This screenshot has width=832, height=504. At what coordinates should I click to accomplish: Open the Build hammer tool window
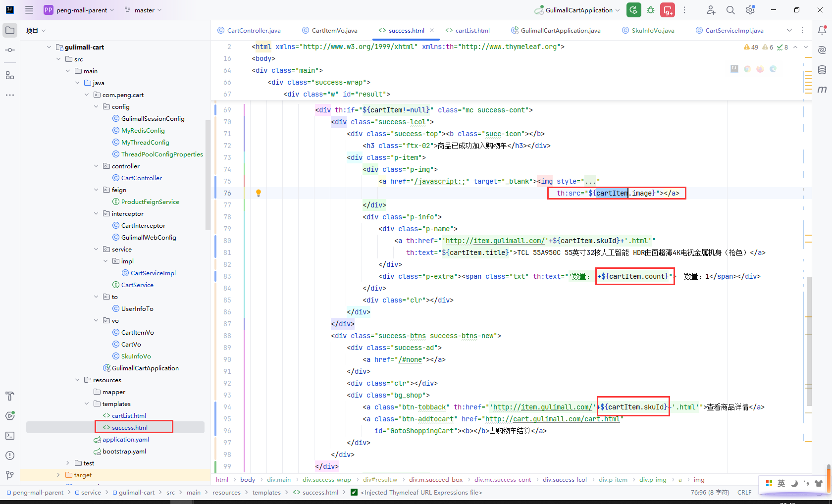[10, 396]
